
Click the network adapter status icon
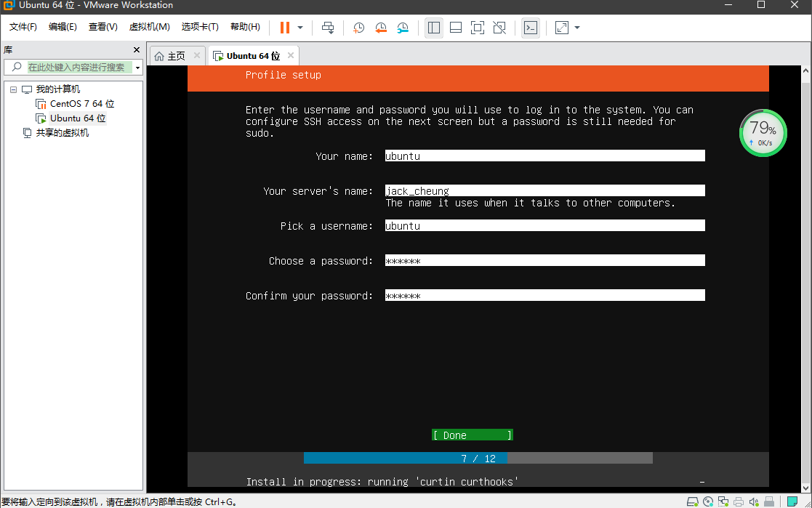click(x=723, y=501)
